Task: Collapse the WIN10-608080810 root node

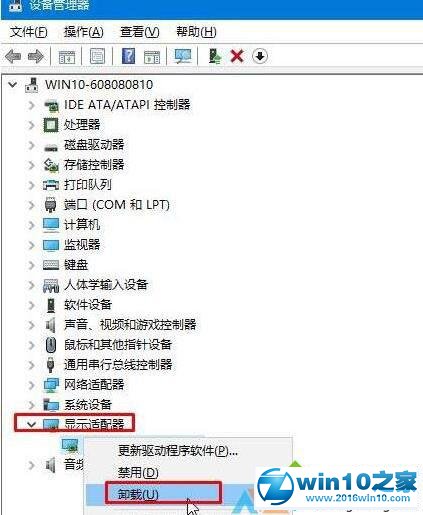Action: 13,85
